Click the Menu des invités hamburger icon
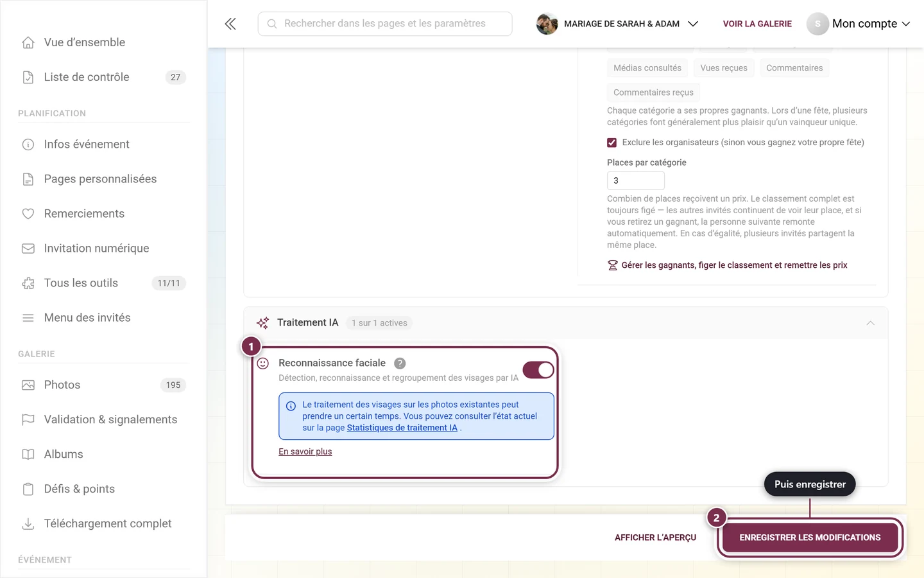The image size is (924, 578). click(x=28, y=318)
